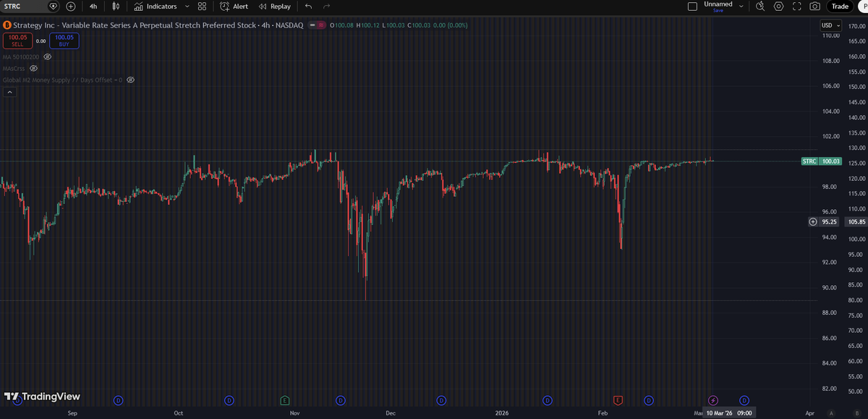Screen dimensions: 868x419
Task: Open the dividend marker under October
Action: 229,399
